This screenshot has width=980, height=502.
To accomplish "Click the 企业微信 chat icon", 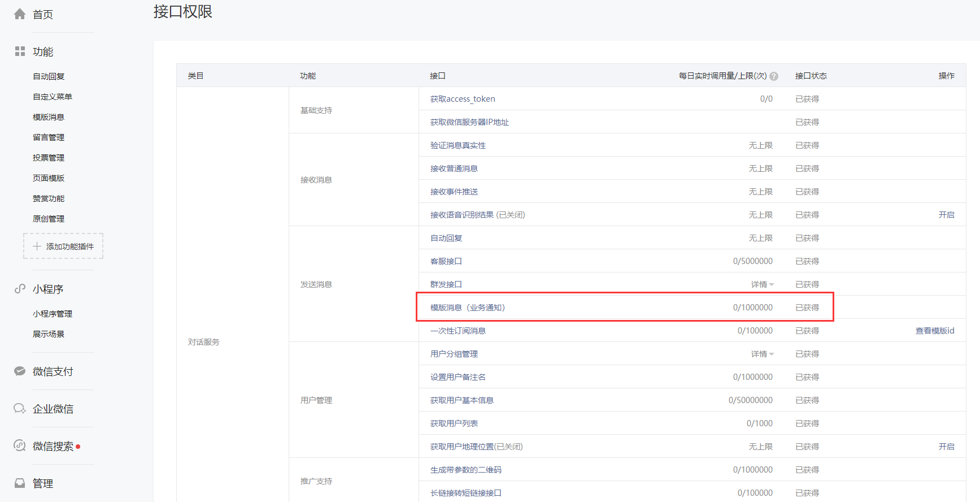I will coord(20,409).
